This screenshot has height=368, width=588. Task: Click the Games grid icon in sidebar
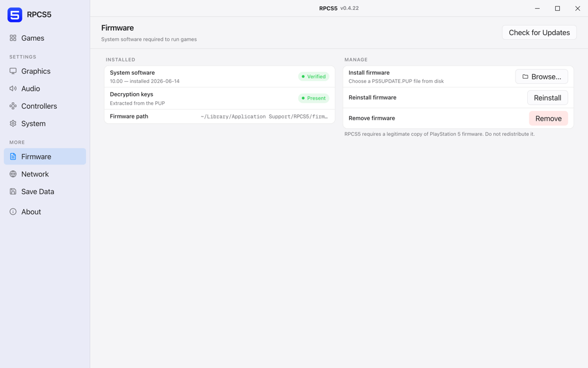click(x=13, y=38)
